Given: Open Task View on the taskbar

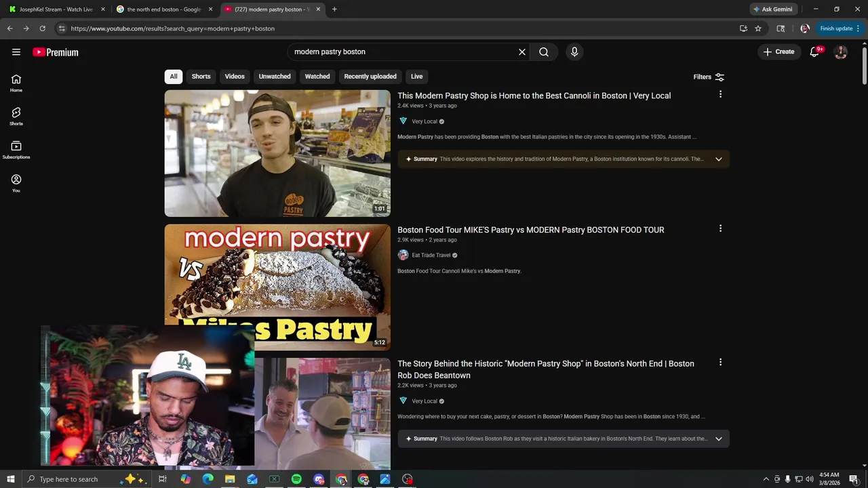Looking at the screenshot, I should pos(163,479).
